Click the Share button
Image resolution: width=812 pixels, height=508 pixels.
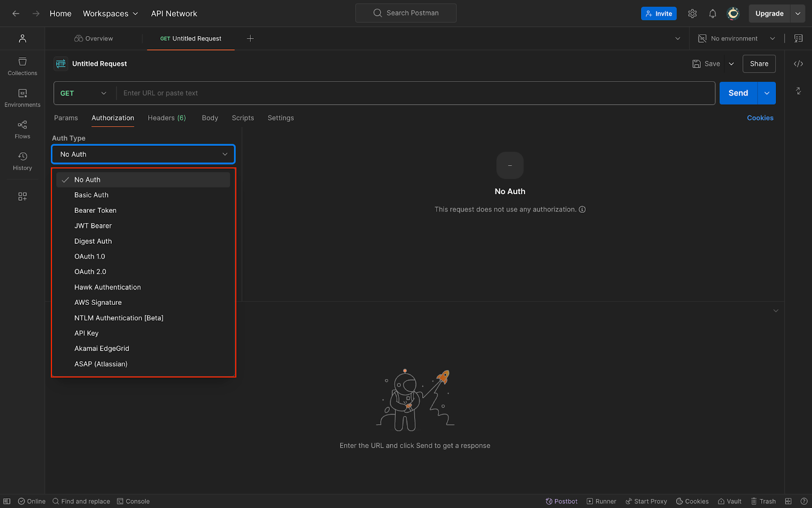point(759,64)
